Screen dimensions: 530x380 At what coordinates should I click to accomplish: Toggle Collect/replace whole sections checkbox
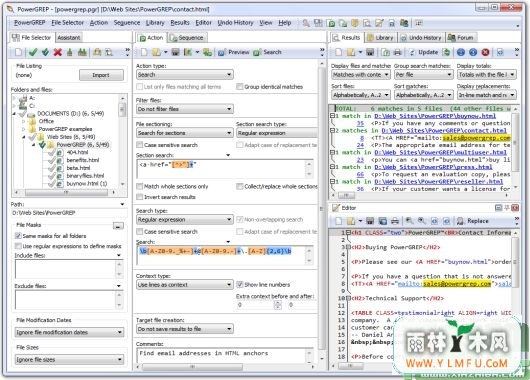click(x=240, y=186)
